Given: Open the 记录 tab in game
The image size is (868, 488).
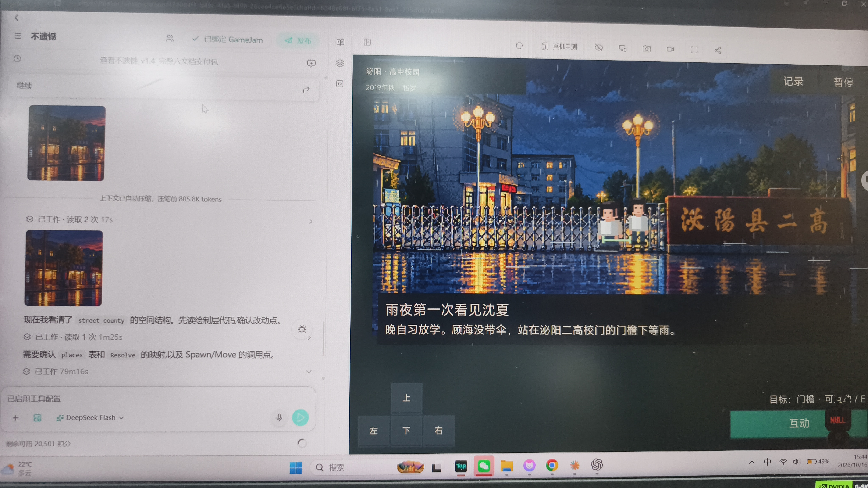Looking at the screenshot, I should 793,82.
